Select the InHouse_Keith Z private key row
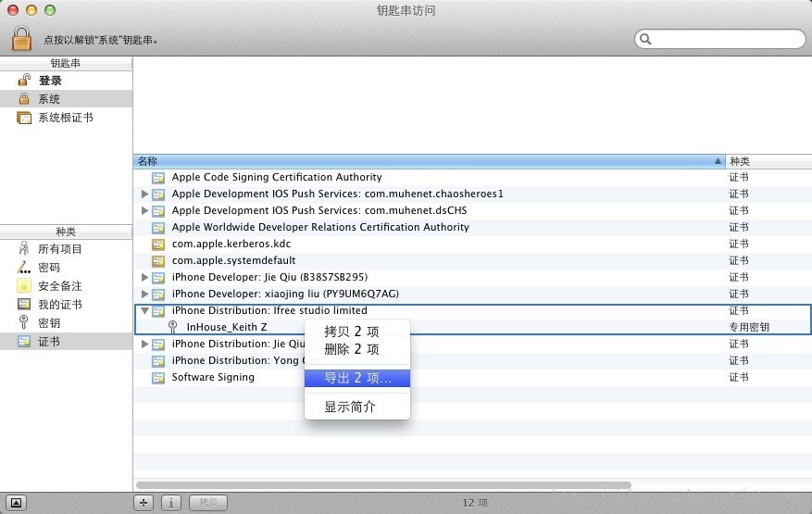 (x=472, y=327)
